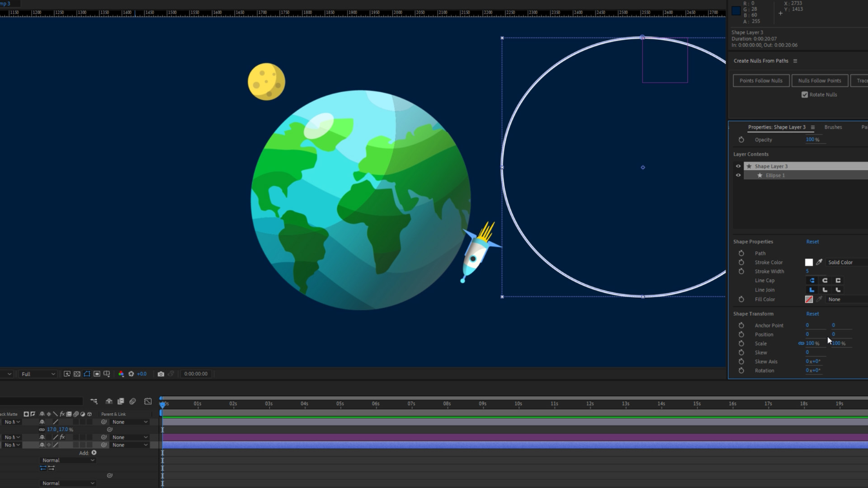Open the Graph Editor icon in timeline
The height and width of the screenshot is (488, 868).
(148, 401)
